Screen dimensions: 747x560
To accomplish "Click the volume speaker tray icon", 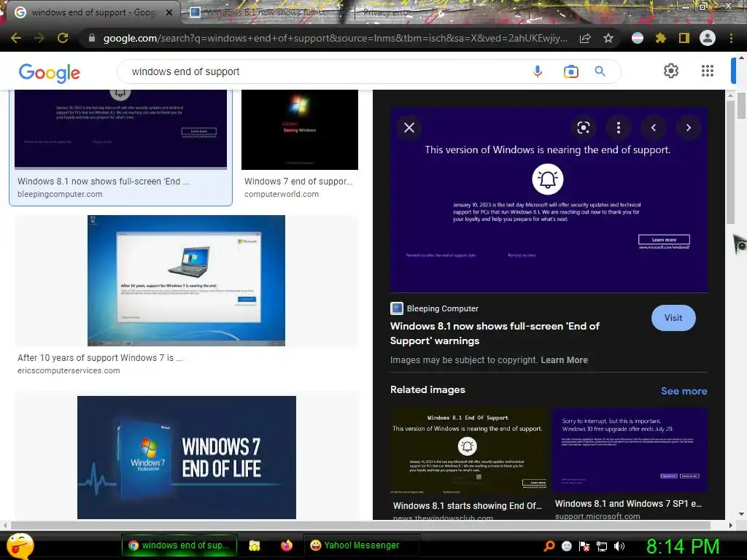I will [619, 546].
